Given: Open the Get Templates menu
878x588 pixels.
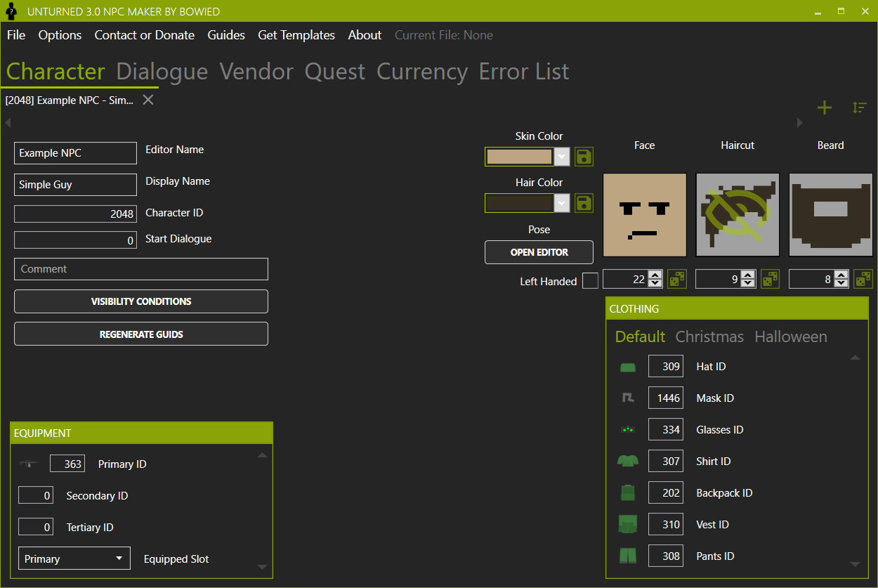Looking at the screenshot, I should click(296, 35).
